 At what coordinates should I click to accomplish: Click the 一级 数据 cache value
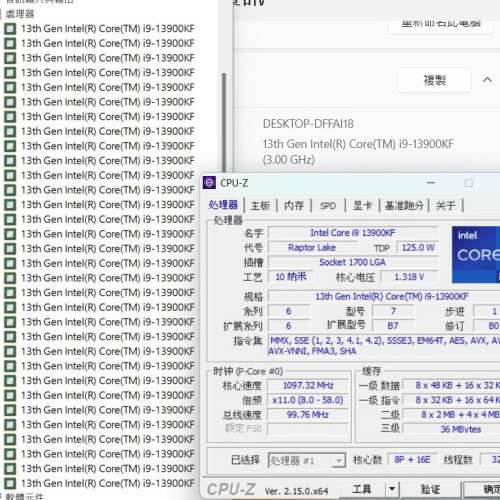(452, 386)
